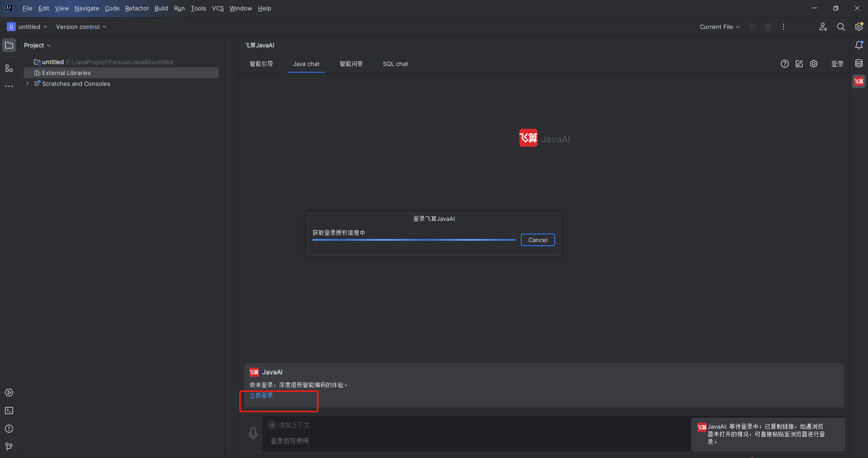
Task: Toggle the Feisuan JavaAI sidebar icon
Action: pos(859,81)
